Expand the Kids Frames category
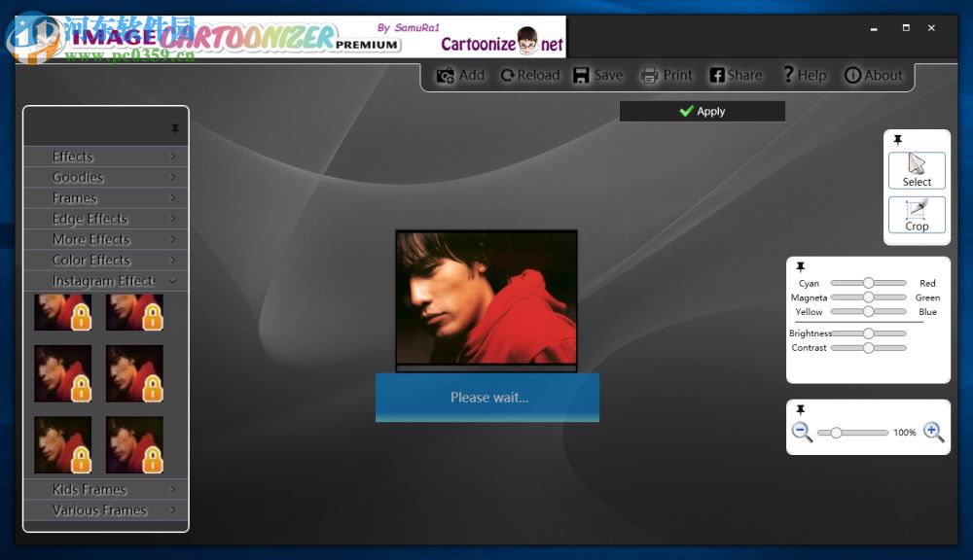Image resolution: width=973 pixels, height=560 pixels. coord(106,489)
